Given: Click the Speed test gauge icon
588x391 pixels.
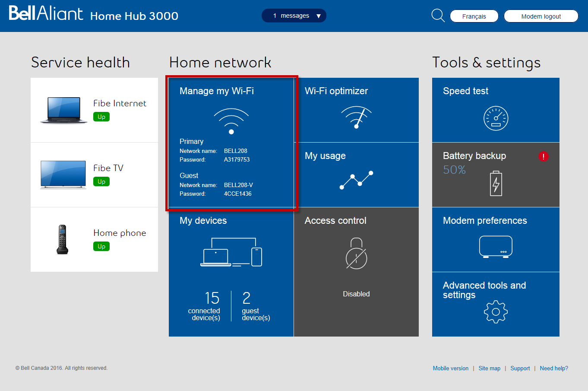Looking at the screenshot, I should [496, 118].
